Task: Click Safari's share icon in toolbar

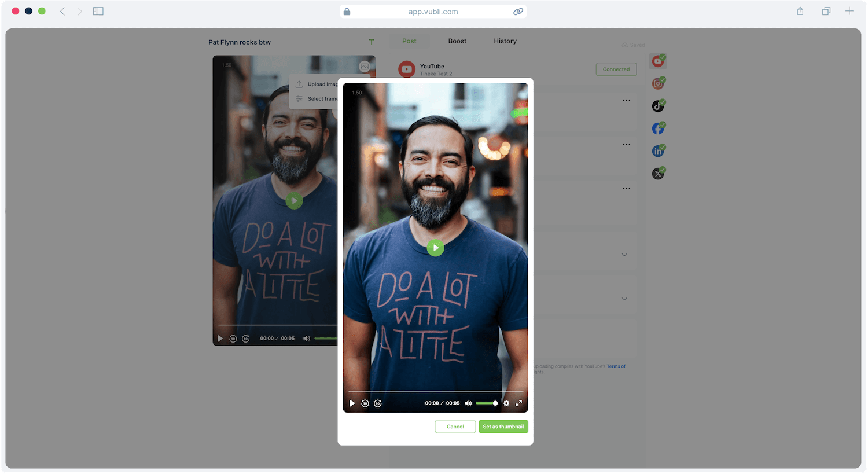Action: [800, 11]
